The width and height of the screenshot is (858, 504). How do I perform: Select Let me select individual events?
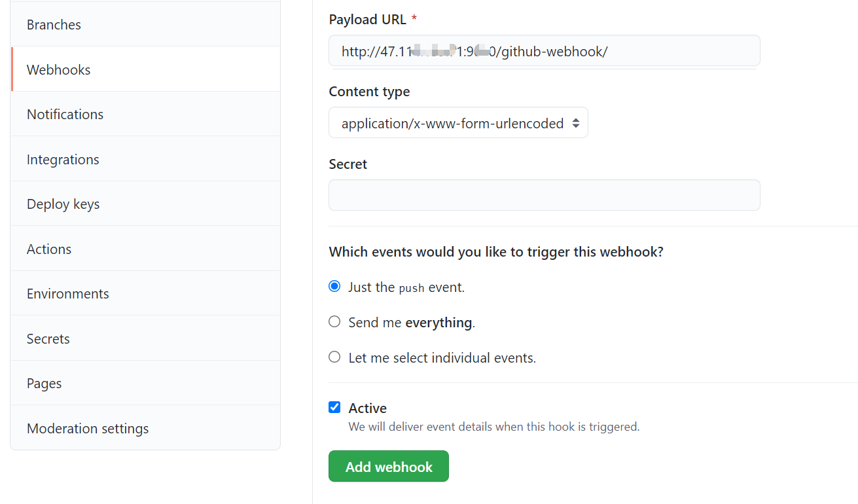pos(334,357)
